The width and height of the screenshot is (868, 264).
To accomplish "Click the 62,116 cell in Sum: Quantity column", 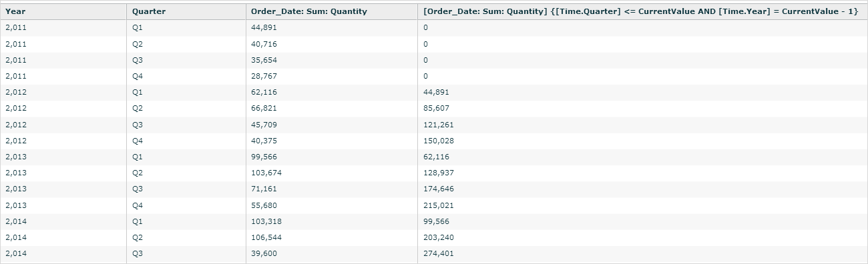I will (x=332, y=92).
